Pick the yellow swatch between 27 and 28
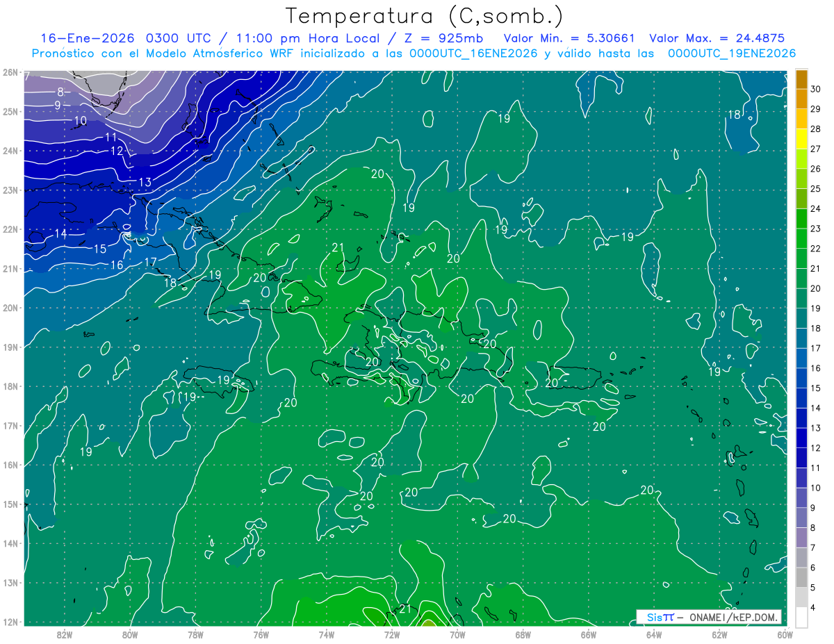Screen dimensions: 834x644 (801, 139)
